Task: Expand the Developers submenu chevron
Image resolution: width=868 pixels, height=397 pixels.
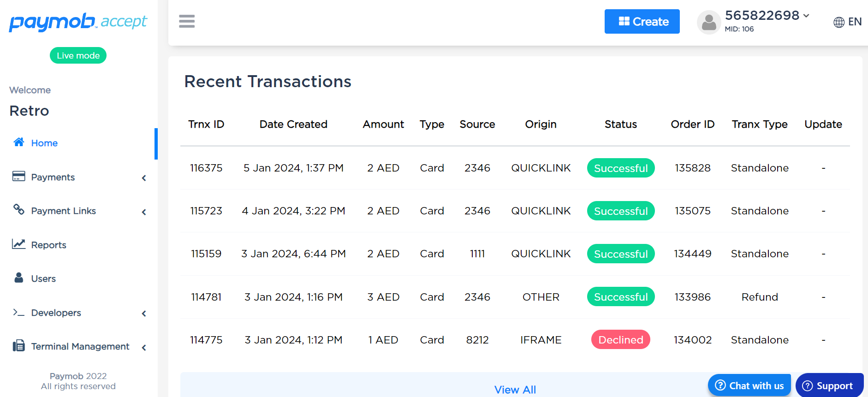Action: click(x=144, y=314)
